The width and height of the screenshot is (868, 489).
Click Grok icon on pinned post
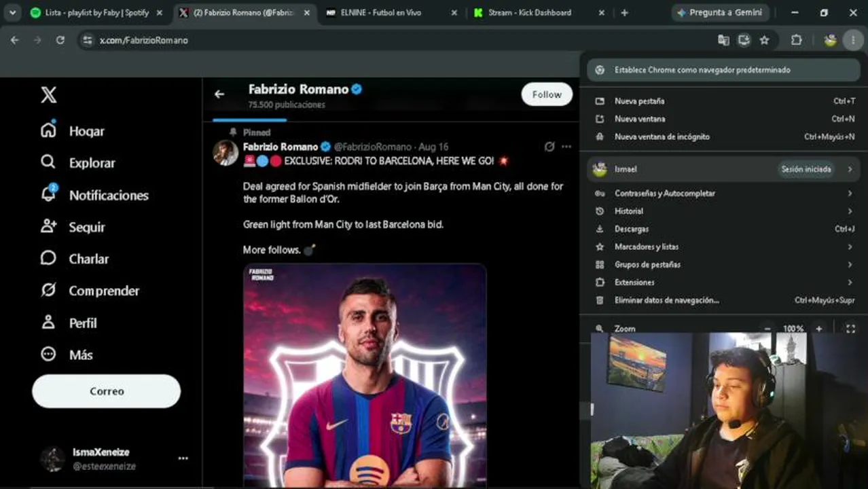(549, 147)
